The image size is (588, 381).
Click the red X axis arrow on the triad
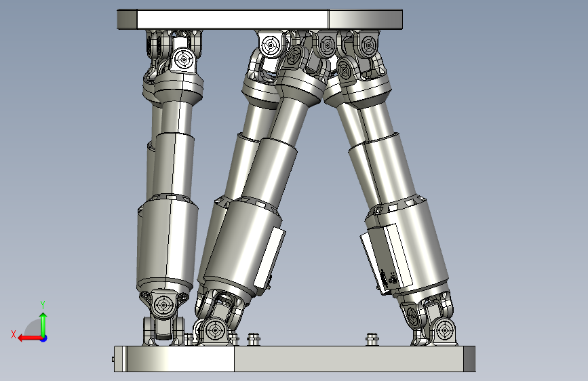coord(30,338)
